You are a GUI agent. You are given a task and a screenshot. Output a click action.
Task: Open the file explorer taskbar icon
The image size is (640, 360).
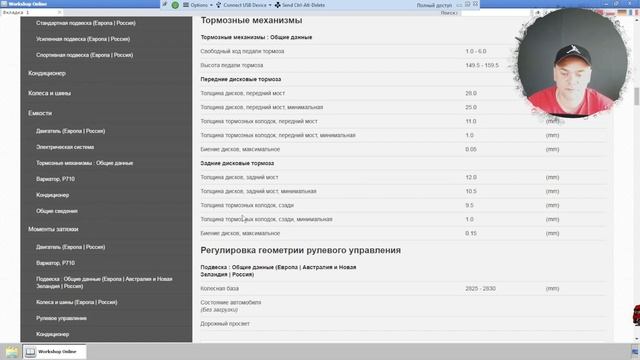pyautogui.click(x=12, y=352)
